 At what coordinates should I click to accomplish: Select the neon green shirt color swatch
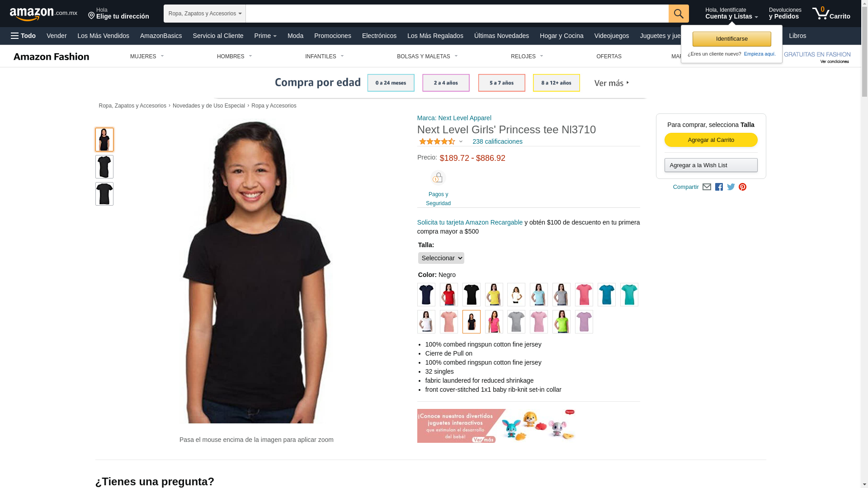tap(561, 322)
